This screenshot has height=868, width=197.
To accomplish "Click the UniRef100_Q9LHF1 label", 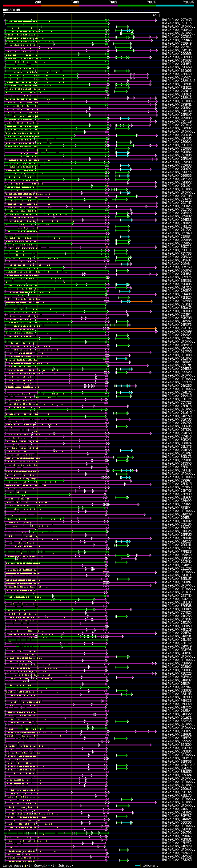I will coord(177,64).
